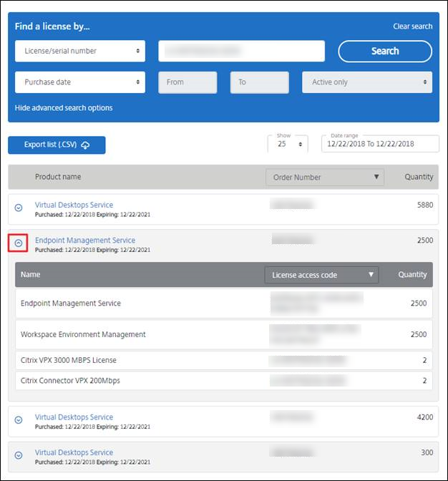Image resolution: width=448 pixels, height=481 pixels.
Task: Click the cloud upload icon on Export list
Action: point(85,145)
